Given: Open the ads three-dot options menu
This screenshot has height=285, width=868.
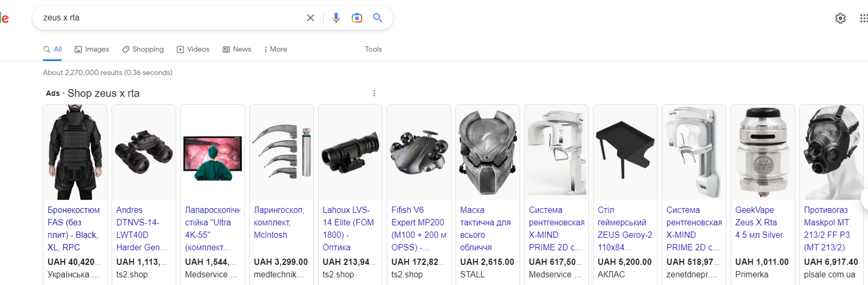Looking at the screenshot, I should (x=374, y=93).
